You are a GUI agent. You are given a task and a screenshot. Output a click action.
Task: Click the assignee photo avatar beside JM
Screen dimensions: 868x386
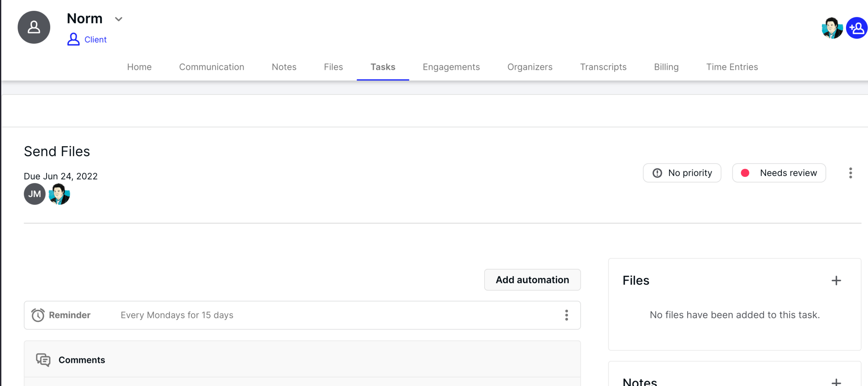(x=59, y=194)
